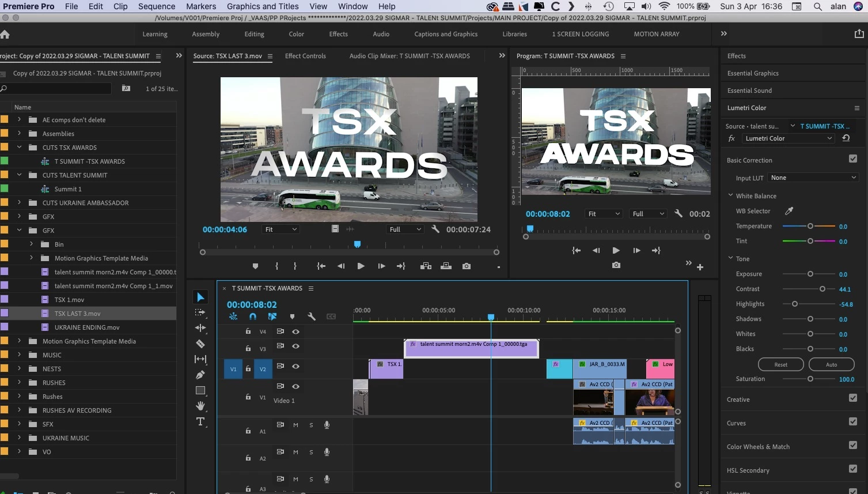Image resolution: width=868 pixels, height=494 pixels.
Task: Open Program monitor Button Editor plus
Action: tap(700, 267)
